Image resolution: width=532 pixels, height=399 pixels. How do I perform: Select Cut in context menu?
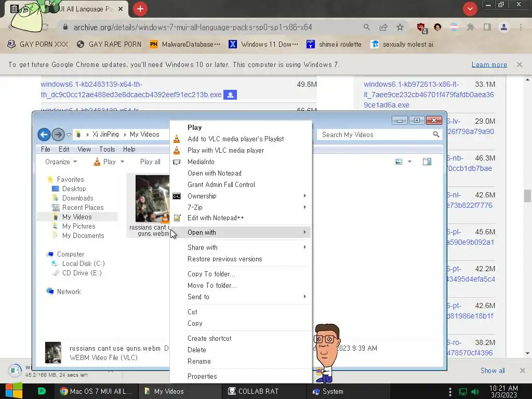[241, 312]
